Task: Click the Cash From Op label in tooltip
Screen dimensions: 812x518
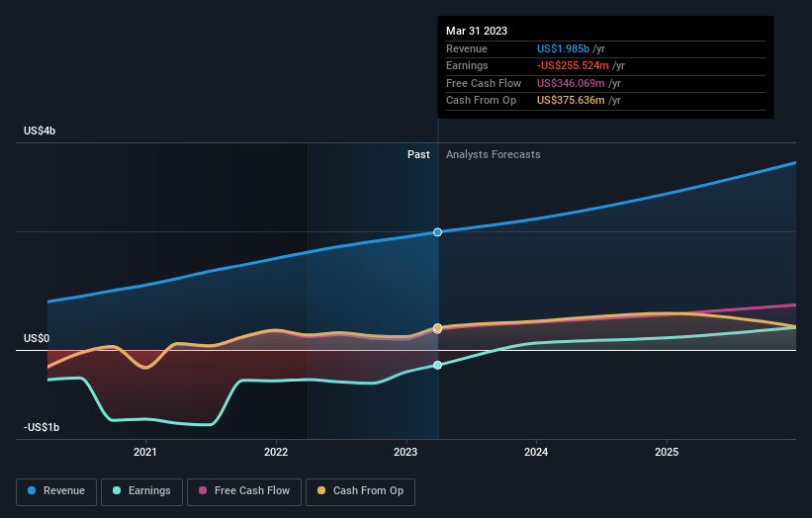Action: 481,101
